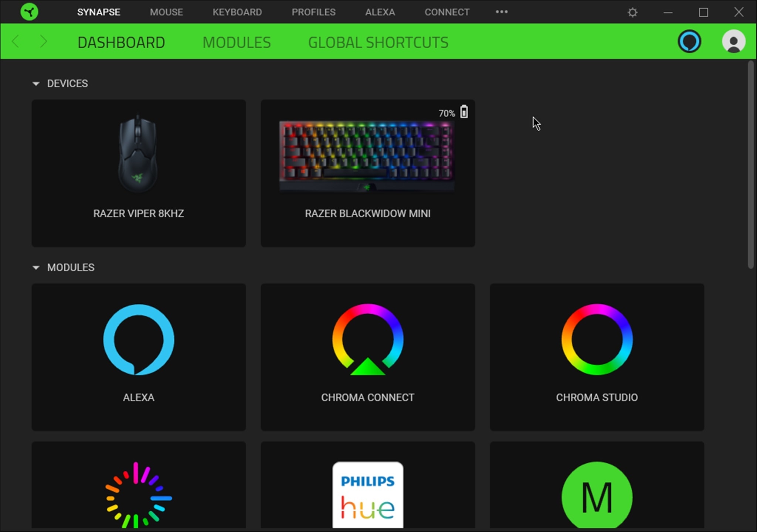Open the Chroma Studio ring icon

(597, 340)
